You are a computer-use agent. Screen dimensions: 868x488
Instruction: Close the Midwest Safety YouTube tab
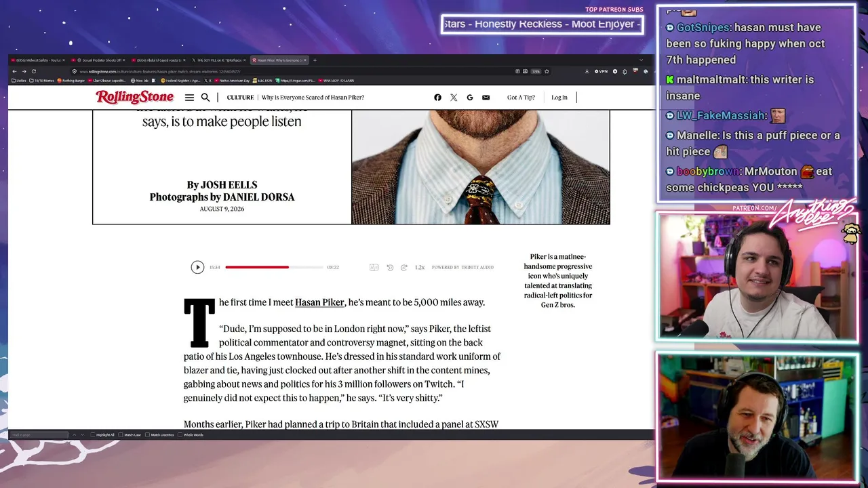[64, 60]
